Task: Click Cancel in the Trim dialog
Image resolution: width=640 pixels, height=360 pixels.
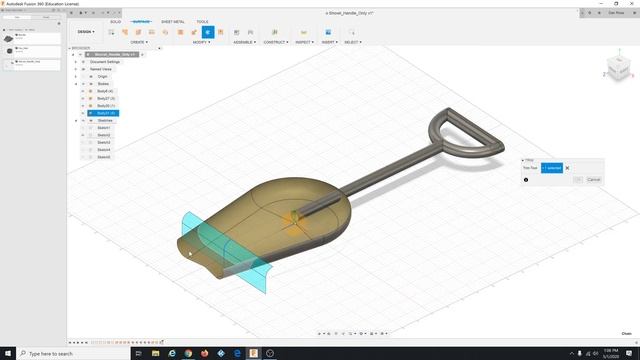Action: pos(593,180)
